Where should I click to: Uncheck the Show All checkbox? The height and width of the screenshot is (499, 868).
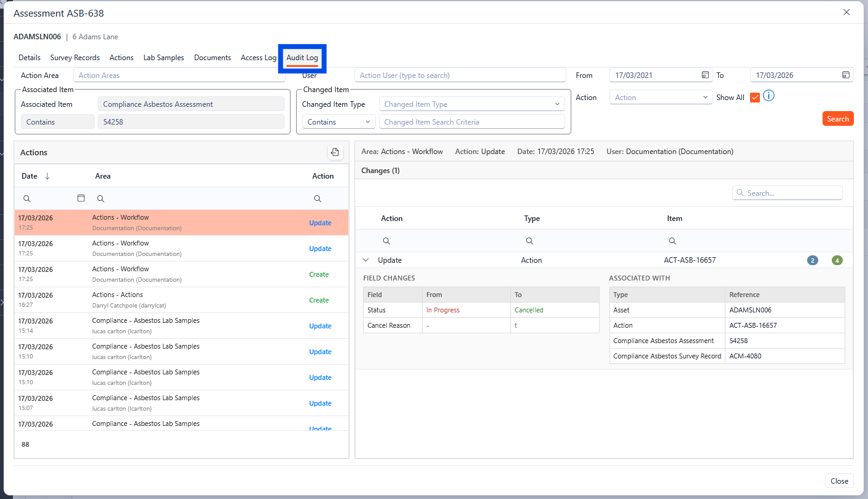(x=755, y=98)
